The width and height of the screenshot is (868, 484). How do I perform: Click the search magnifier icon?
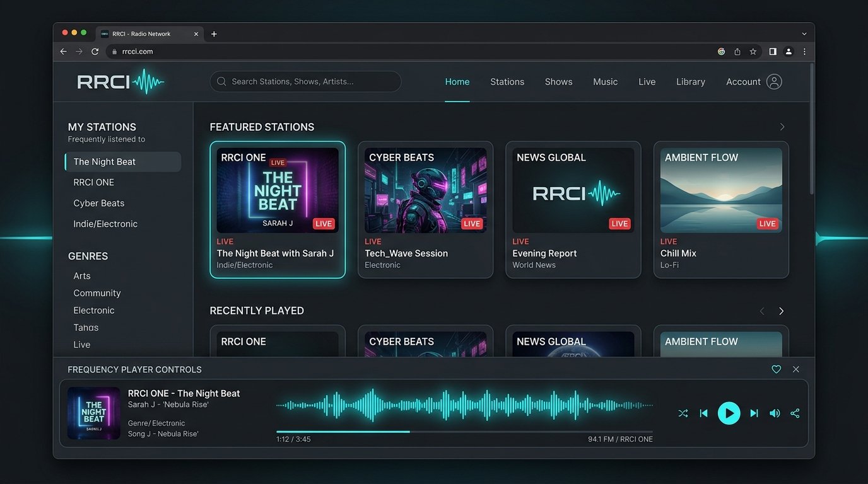click(x=221, y=81)
